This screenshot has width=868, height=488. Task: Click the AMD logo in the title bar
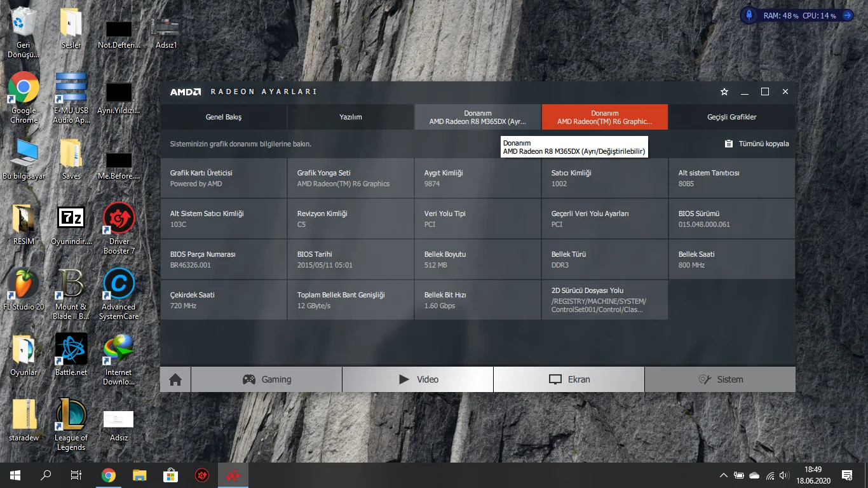[x=186, y=91]
